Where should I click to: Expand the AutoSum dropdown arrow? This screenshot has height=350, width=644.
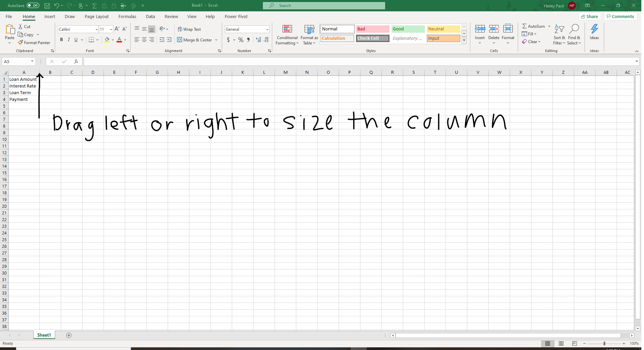[x=549, y=26]
